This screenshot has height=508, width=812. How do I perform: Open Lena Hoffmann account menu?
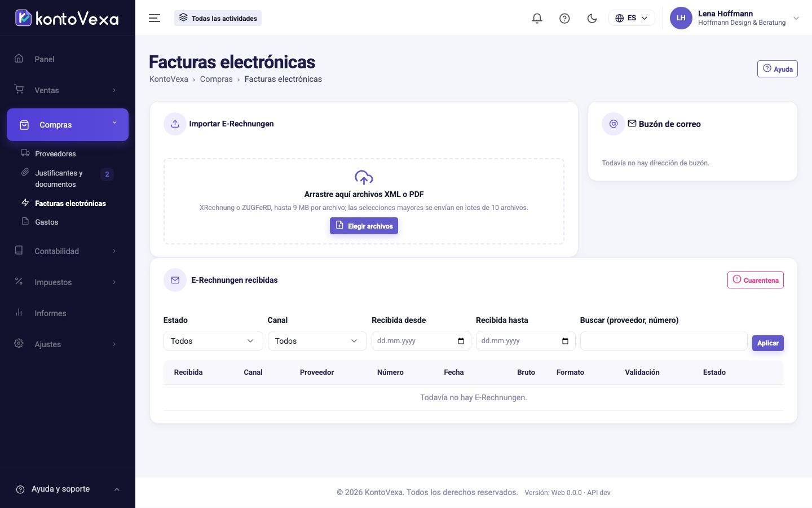point(735,18)
